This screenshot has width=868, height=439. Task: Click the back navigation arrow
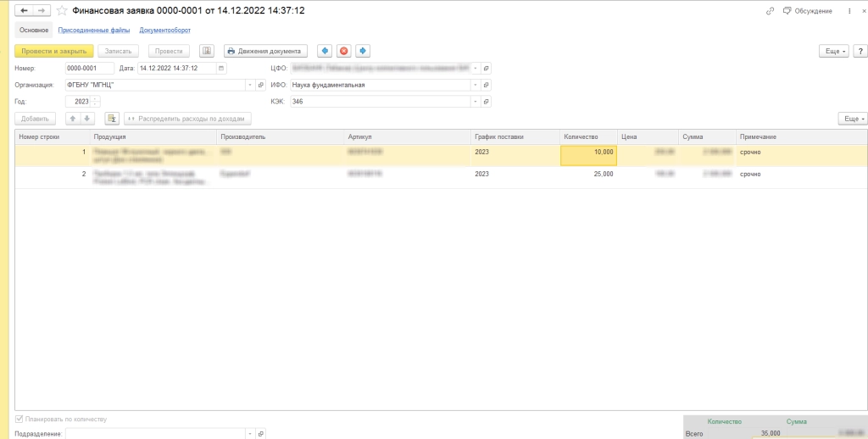[x=24, y=11]
